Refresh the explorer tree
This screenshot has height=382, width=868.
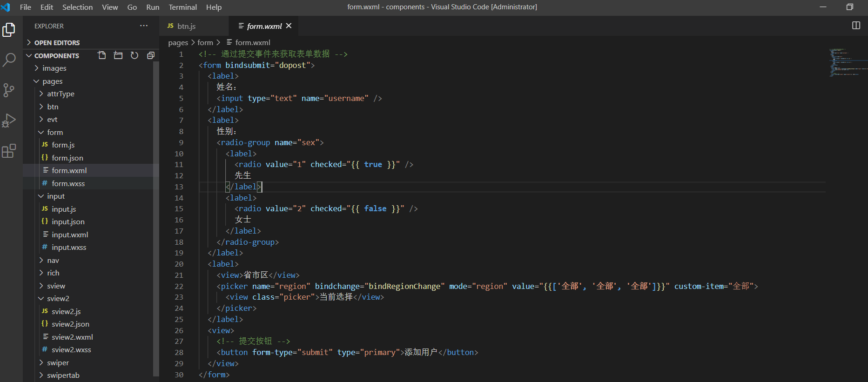135,55
